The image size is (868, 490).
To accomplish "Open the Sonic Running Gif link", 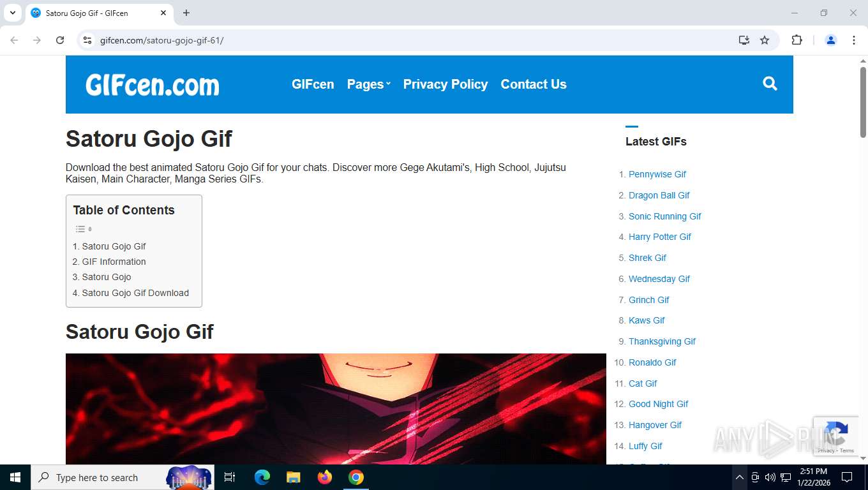I will point(665,216).
